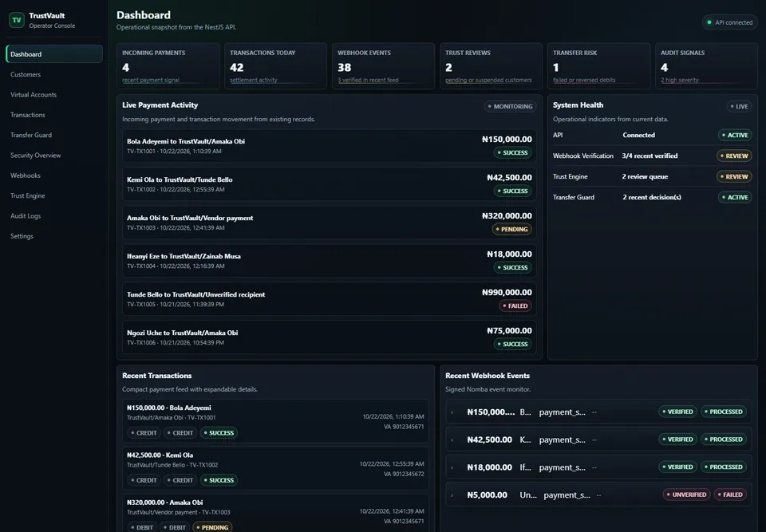Open the Audit Signals stat card
Viewport: 766px width, 532px height.
706,66
